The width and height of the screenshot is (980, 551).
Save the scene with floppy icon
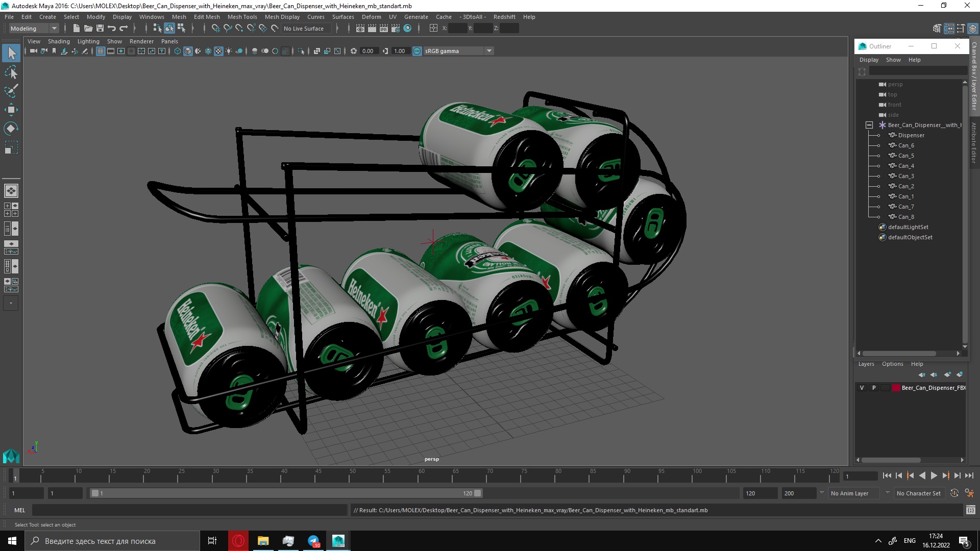100,29
